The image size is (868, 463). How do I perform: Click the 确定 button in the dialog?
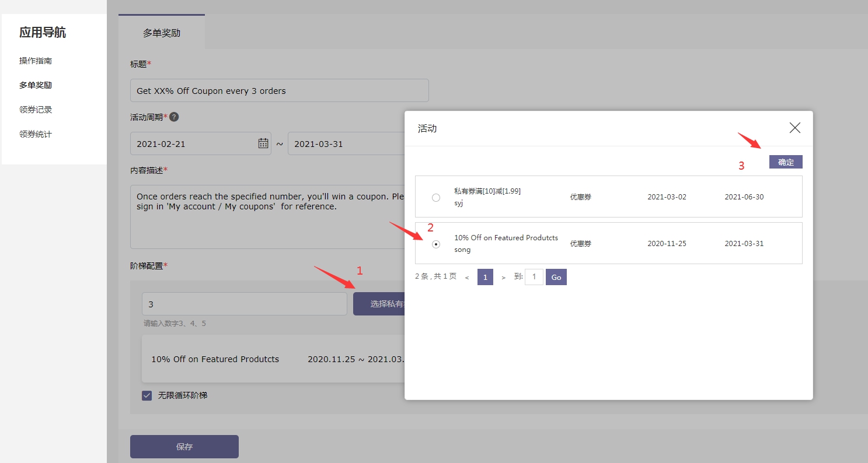pyautogui.click(x=786, y=162)
